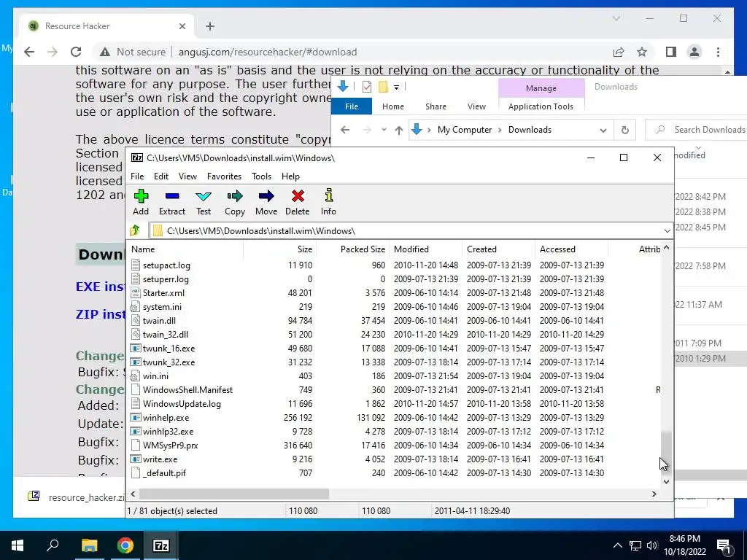Image resolution: width=747 pixels, height=560 pixels.
Task: Click the New folder quick access icon in Explorer
Action: [383, 87]
